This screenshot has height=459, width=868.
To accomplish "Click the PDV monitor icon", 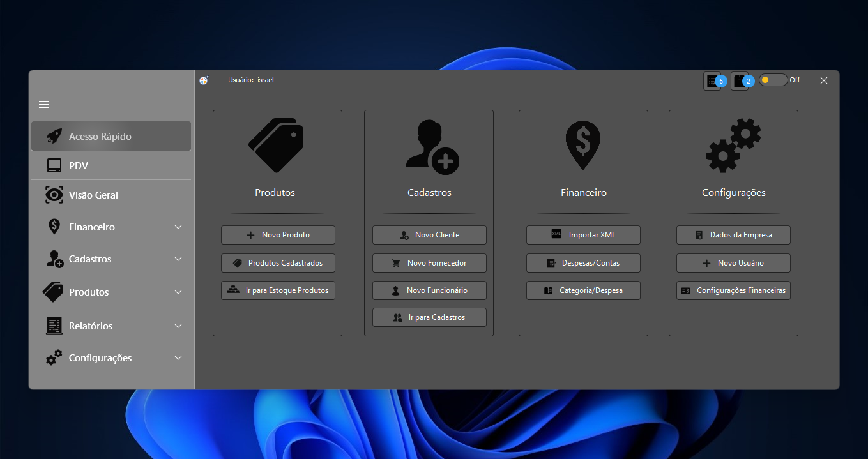I will coord(54,166).
